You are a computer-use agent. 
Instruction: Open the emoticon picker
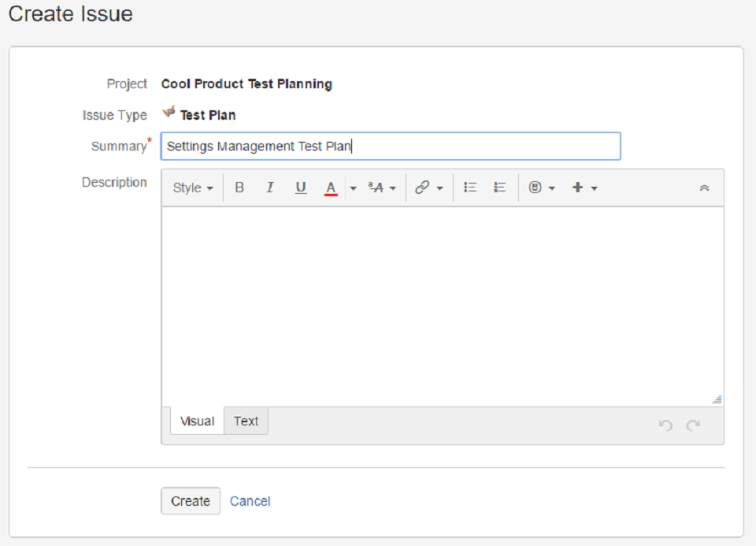535,188
